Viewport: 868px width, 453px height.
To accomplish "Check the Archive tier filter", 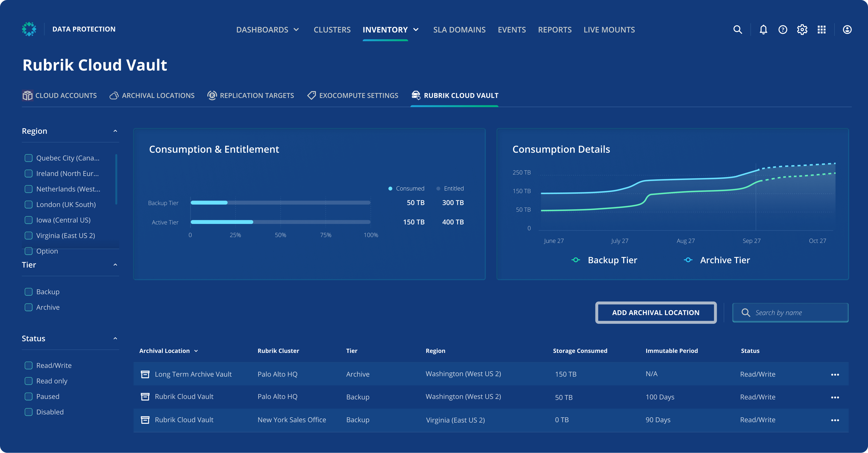I will 29,308.
